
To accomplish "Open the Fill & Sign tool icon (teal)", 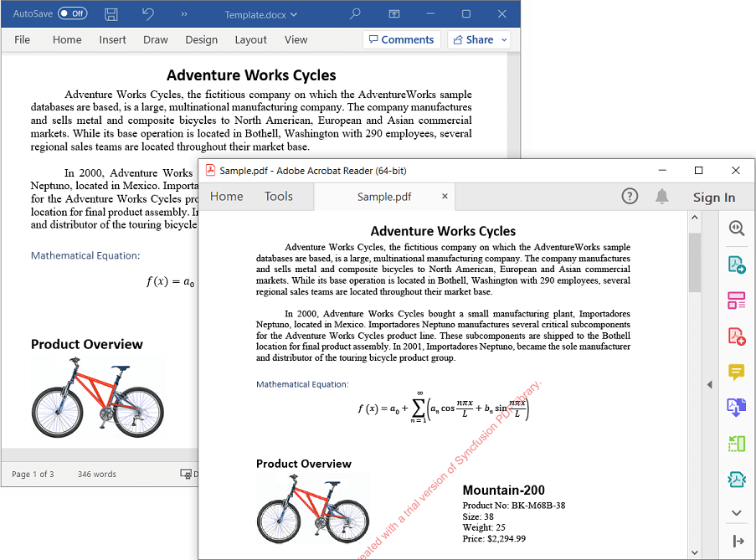I will point(736,479).
